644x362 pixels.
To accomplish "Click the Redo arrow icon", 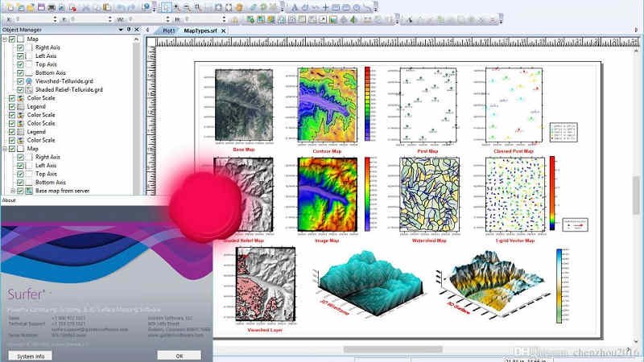I will click(x=131, y=7).
